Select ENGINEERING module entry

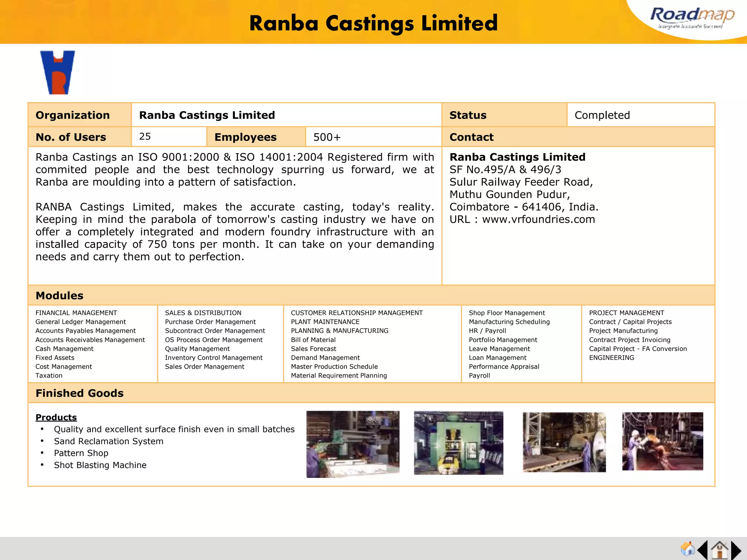pyautogui.click(x=612, y=358)
